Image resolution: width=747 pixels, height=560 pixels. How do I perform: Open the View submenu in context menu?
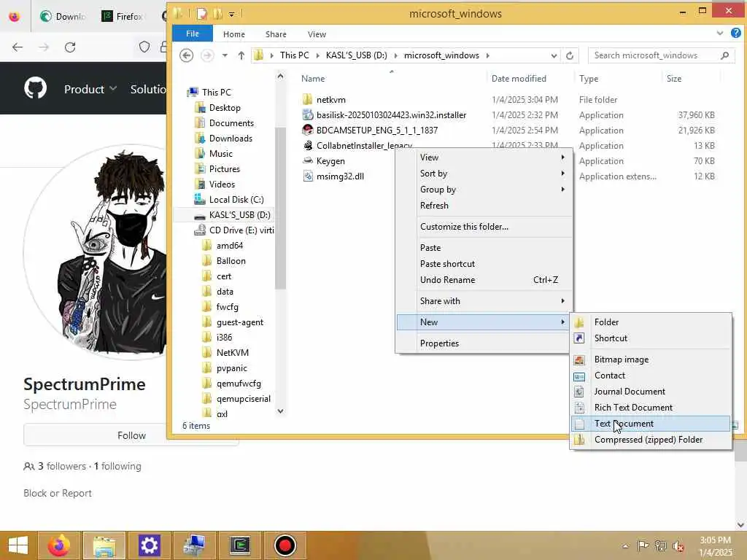pos(483,157)
